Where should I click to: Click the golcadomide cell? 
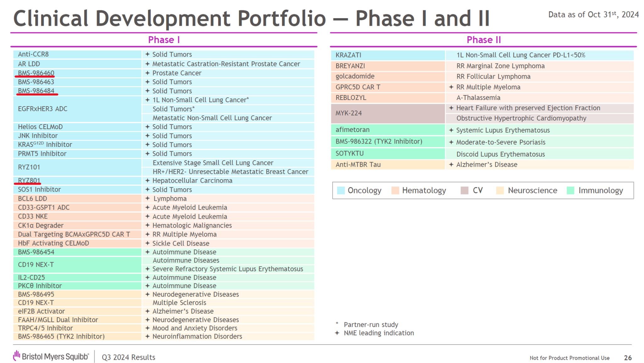[388, 76]
